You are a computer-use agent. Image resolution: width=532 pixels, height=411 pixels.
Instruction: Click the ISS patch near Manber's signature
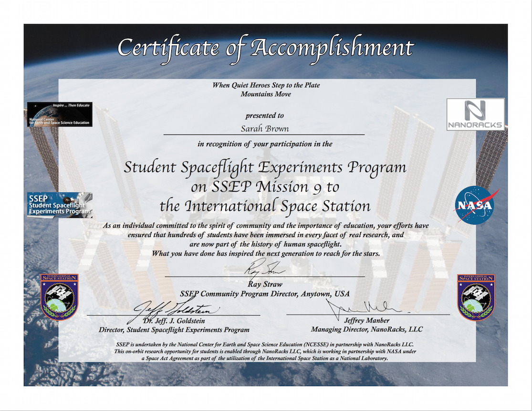[476, 297]
